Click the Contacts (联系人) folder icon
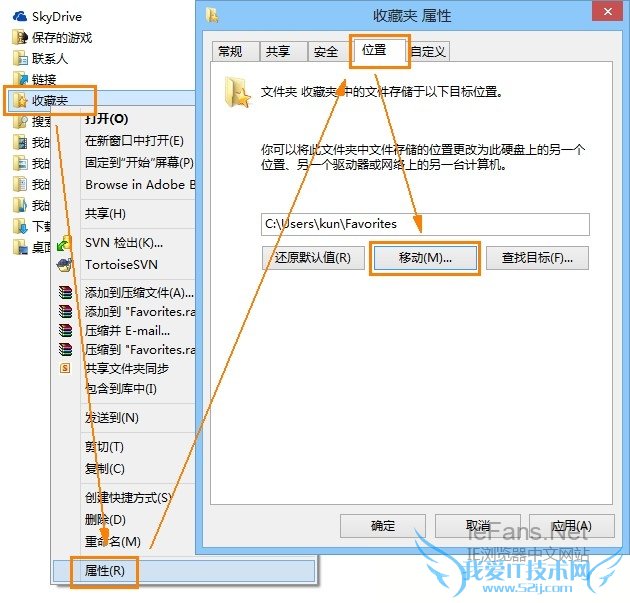This screenshot has width=630, height=603. 20,58
